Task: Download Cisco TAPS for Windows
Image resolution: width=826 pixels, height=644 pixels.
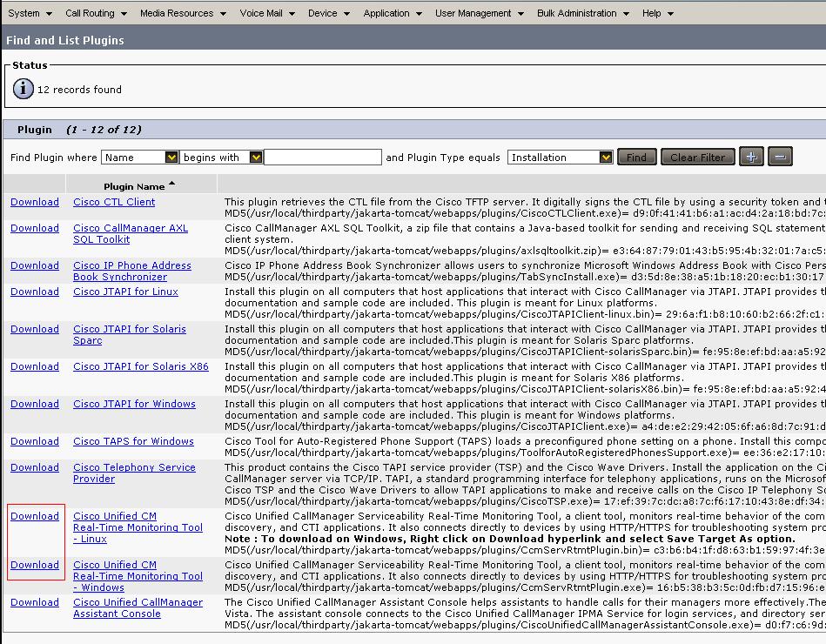Action: (35, 440)
